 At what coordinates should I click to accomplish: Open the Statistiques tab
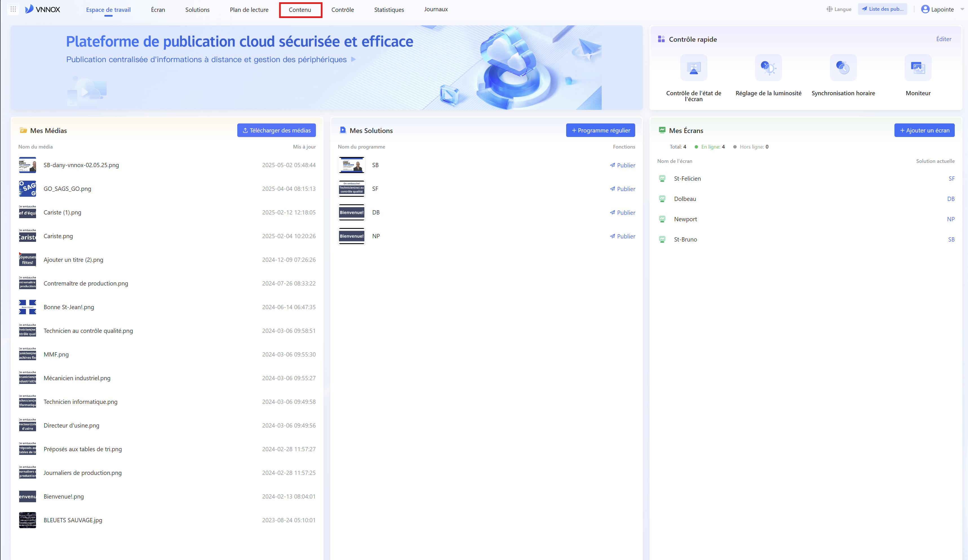[x=389, y=10]
